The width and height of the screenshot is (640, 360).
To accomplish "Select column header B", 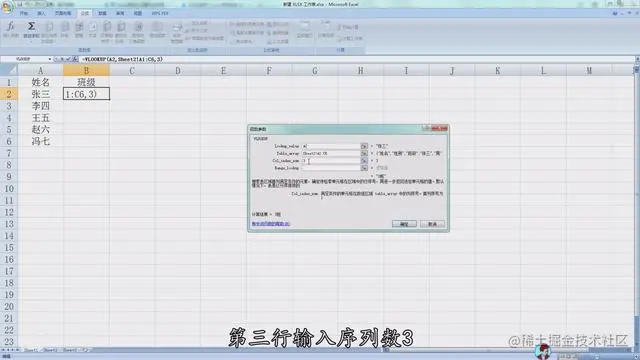I will [x=86, y=71].
